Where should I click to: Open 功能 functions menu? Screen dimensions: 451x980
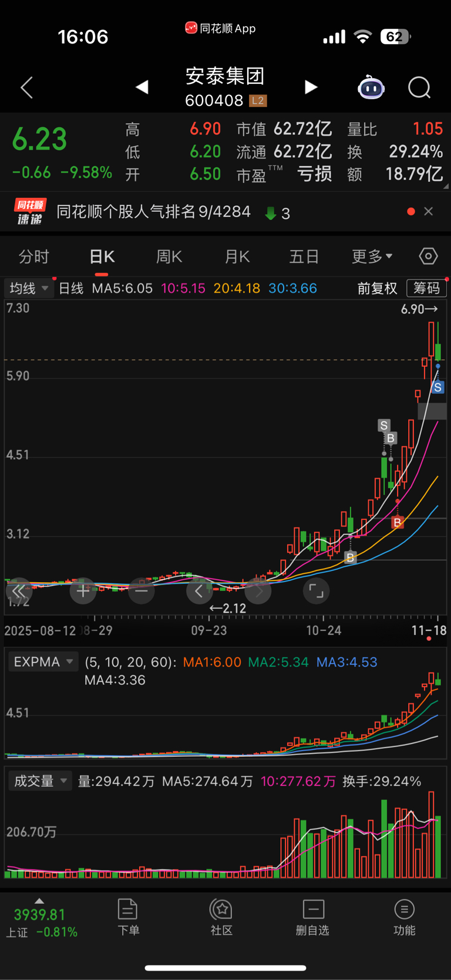click(404, 917)
